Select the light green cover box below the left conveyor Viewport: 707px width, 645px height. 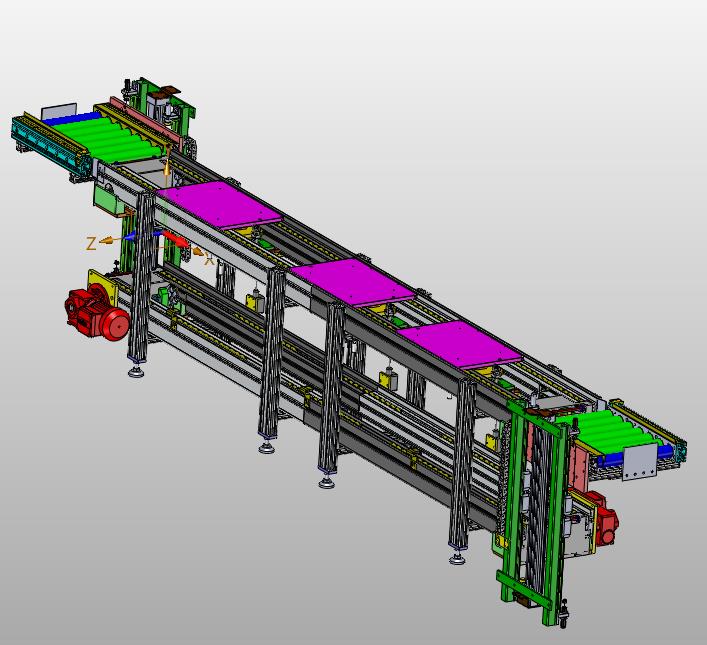[x=109, y=198]
